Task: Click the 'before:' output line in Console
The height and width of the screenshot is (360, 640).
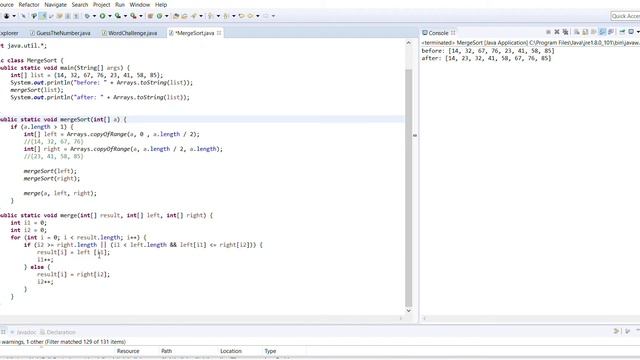Action: pyautogui.click(x=488, y=51)
